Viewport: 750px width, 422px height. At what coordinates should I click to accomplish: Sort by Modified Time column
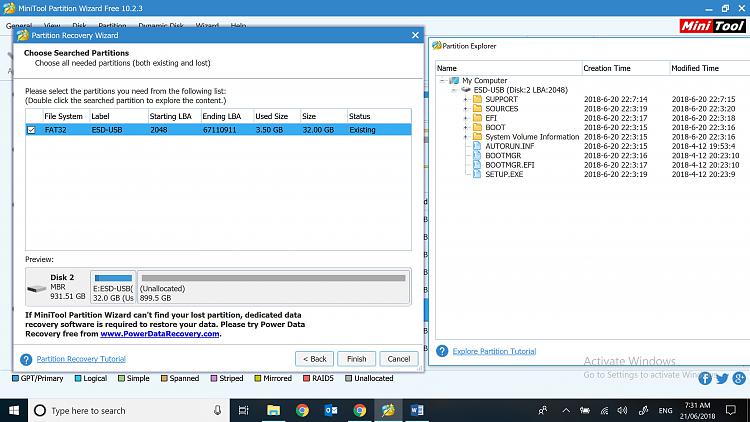[709, 68]
